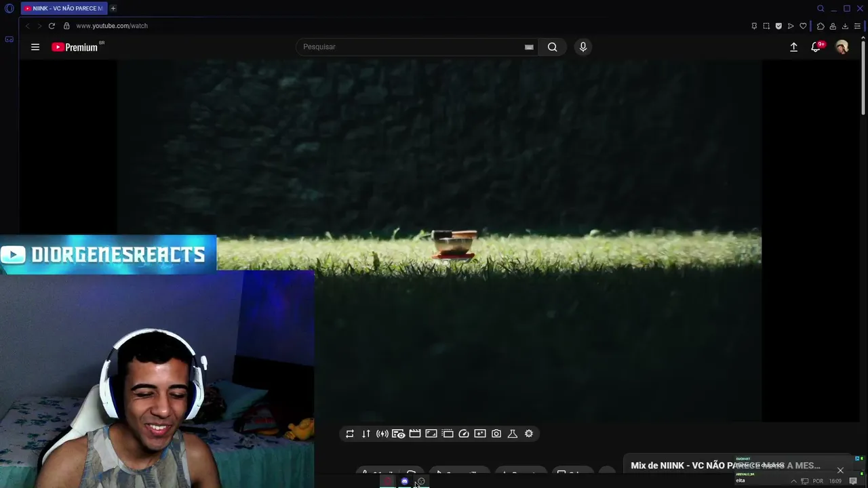The image size is (868, 488).
Task: Click the eye-card icon in player toolbar
Action: (399, 434)
